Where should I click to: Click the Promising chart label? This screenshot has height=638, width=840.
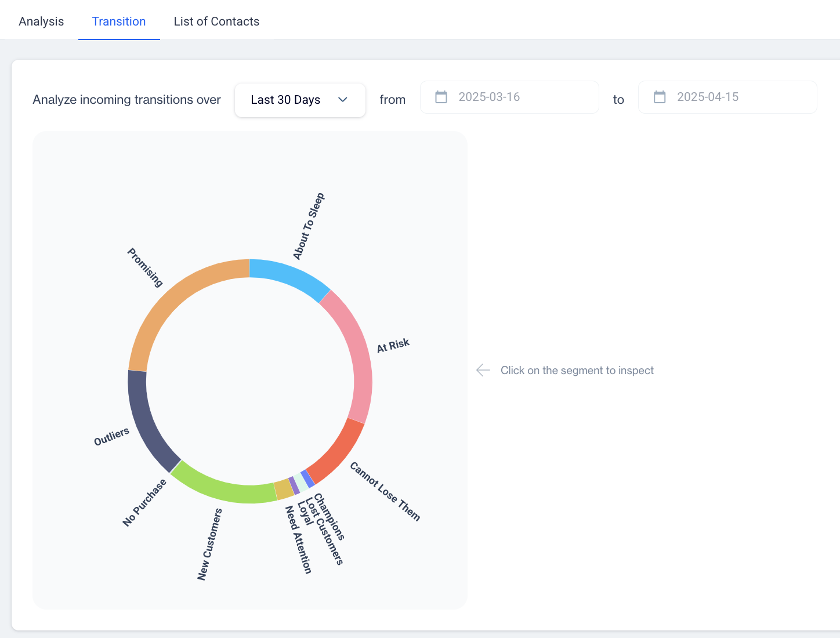coord(145,267)
